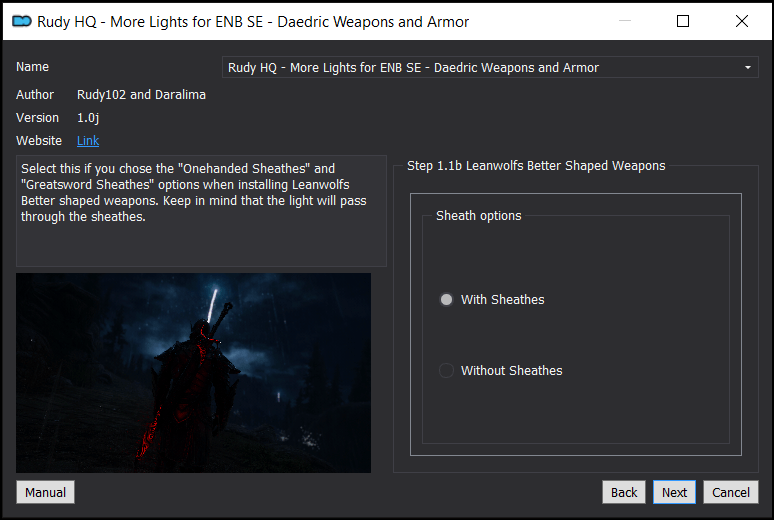Go Back to previous installer step
The width and height of the screenshot is (774, 520).
(624, 492)
